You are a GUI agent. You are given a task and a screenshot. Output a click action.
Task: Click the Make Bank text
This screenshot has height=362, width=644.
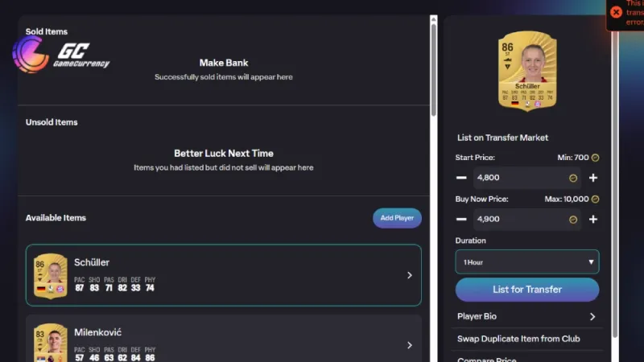(x=224, y=63)
